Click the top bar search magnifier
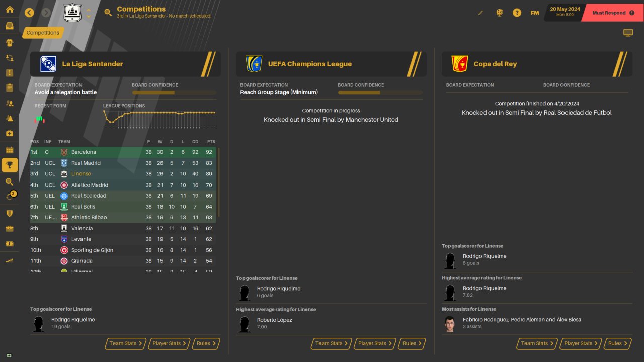Screen dimensions: 644x362 [x=108, y=13]
